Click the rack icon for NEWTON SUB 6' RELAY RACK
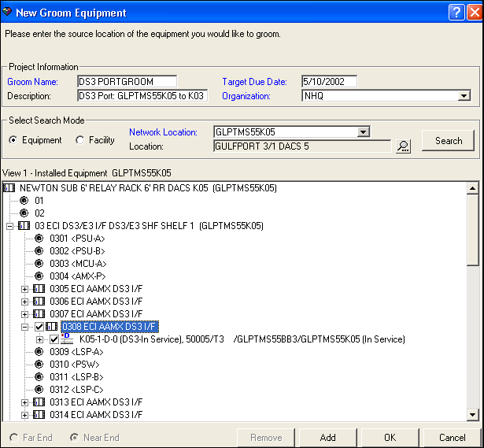This screenshot has height=448, width=484. click(x=9, y=187)
